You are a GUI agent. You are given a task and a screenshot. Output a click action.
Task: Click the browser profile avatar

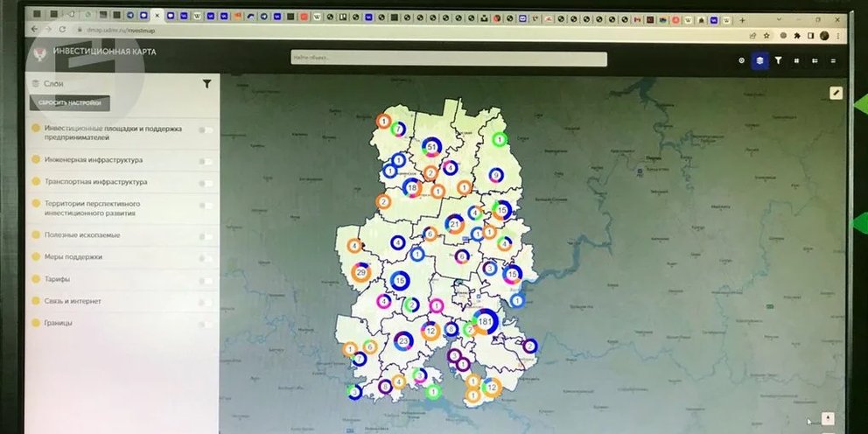tap(824, 35)
